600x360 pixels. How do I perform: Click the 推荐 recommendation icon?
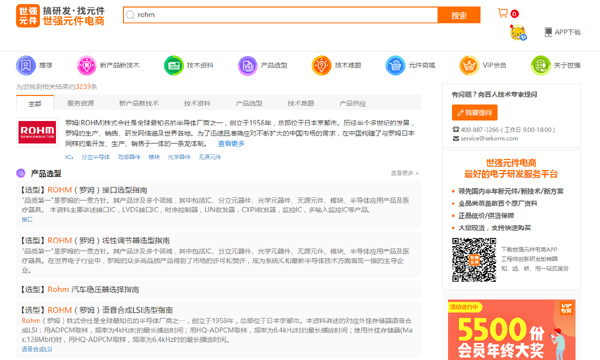(x=26, y=65)
